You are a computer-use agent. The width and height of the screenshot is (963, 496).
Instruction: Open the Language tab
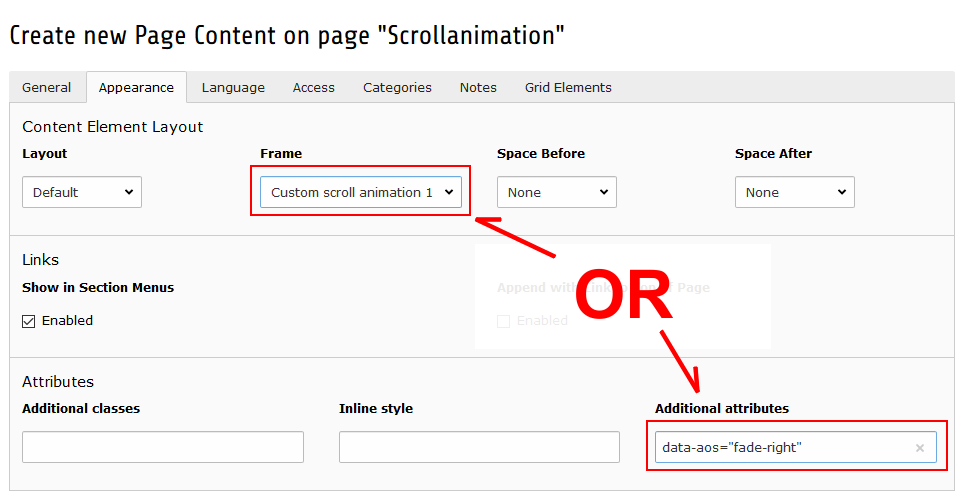click(233, 88)
